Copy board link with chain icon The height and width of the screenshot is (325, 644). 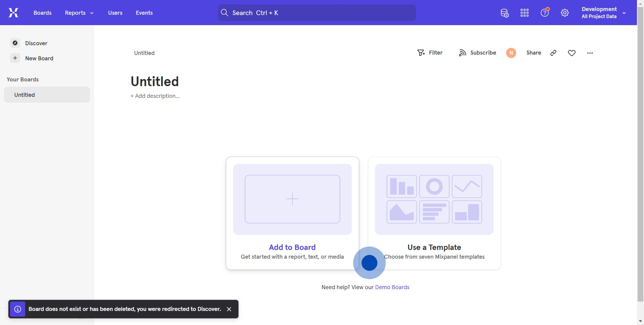pyautogui.click(x=553, y=53)
